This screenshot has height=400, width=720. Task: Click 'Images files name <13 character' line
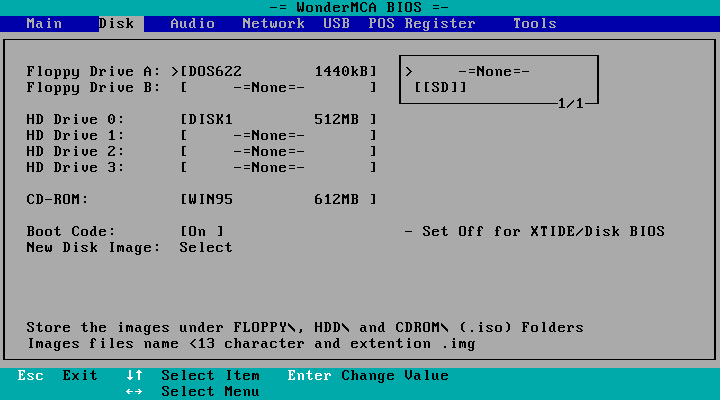(251, 344)
